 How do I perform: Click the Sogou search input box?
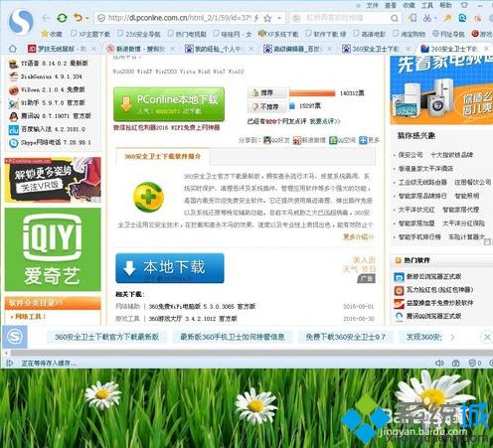tap(345, 18)
